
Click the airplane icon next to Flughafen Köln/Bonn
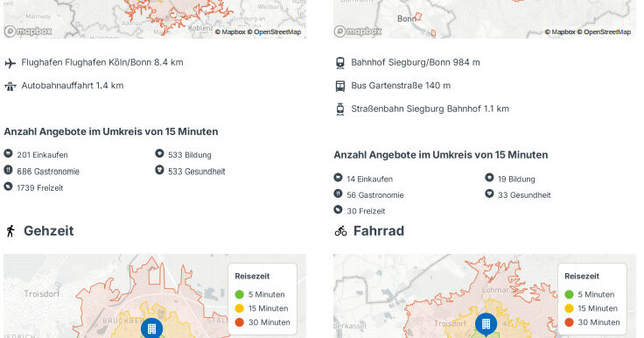coord(10,63)
